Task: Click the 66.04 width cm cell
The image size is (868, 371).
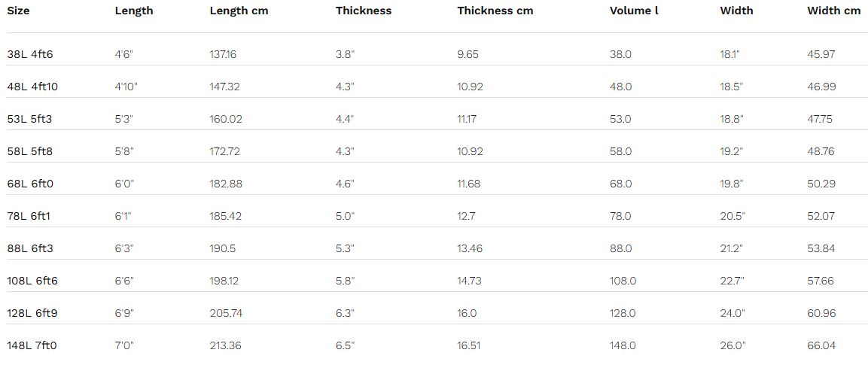Action: [x=821, y=345]
